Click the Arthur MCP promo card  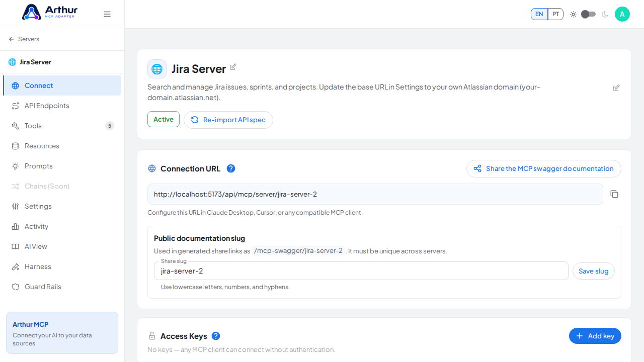click(62, 333)
